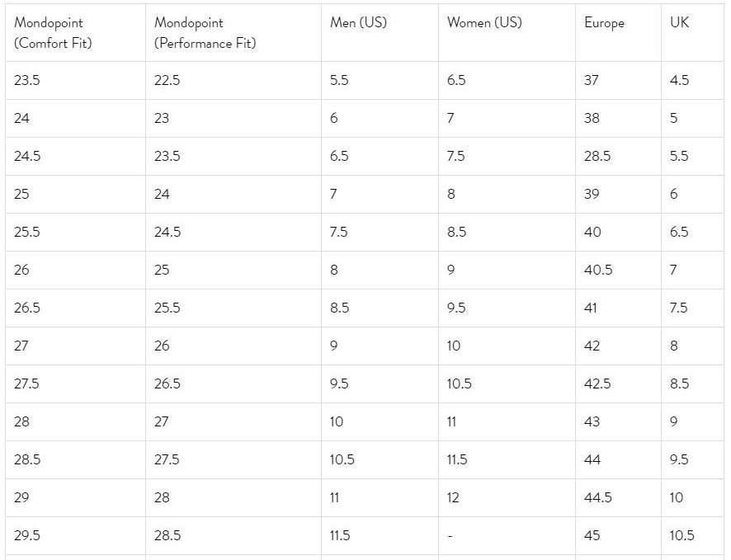Click the Women (US) size 6.5 cell
The width and height of the screenshot is (731, 560).
456,80
